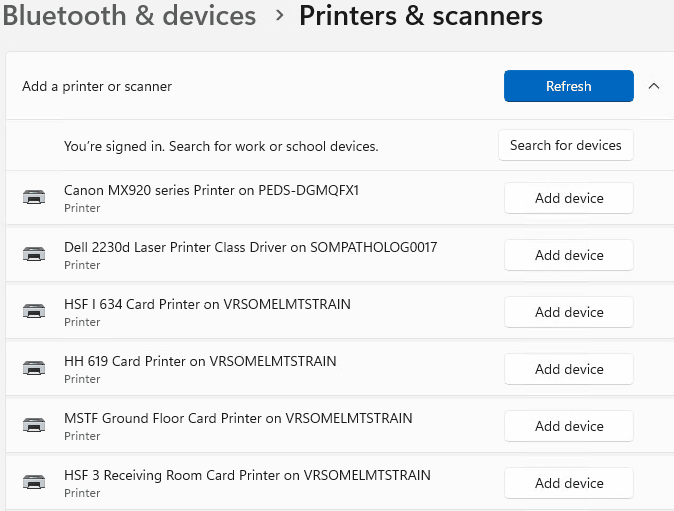Select the MSTF Ground Floor printer icon
The height and width of the screenshot is (511, 674).
(33, 426)
